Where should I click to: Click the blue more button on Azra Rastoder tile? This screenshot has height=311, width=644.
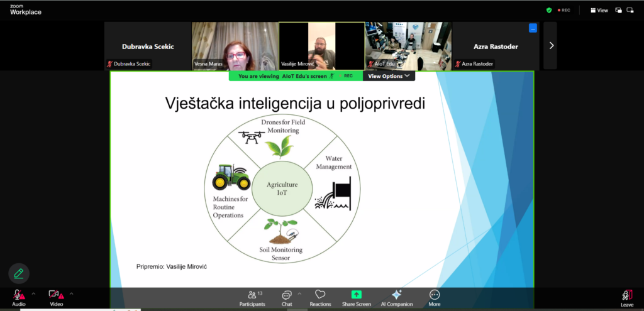[x=533, y=28]
